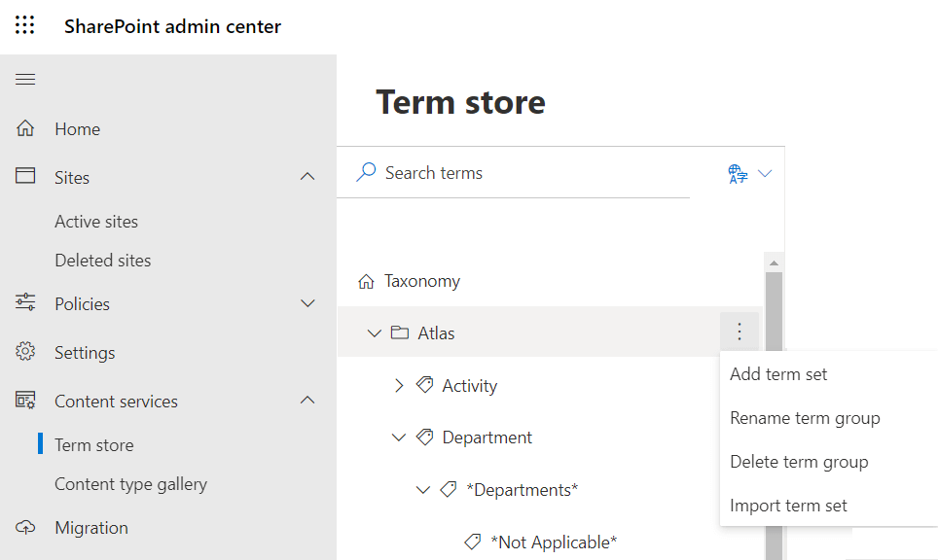Click the home icon next to Taxonomy
The image size is (938, 560).
[366, 280]
